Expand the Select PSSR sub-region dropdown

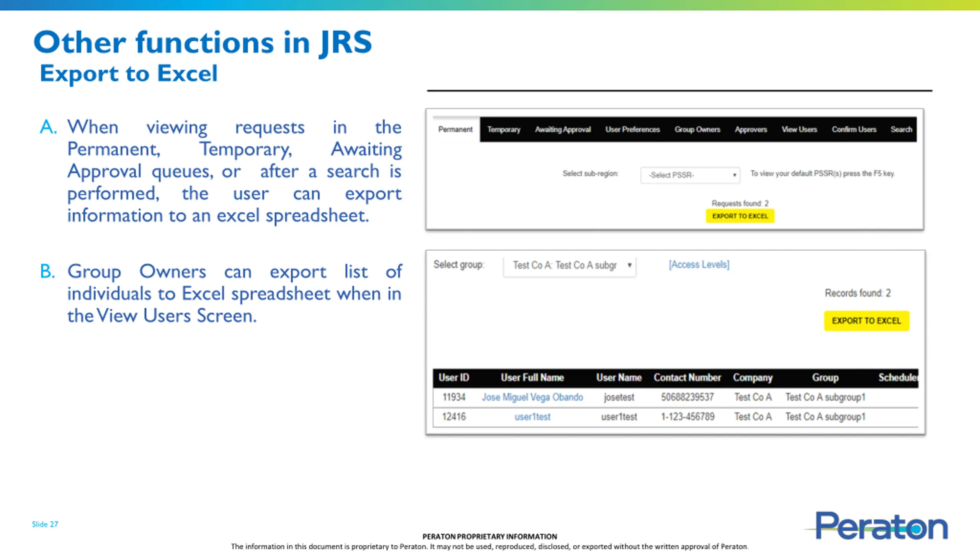tap(690, 175)
